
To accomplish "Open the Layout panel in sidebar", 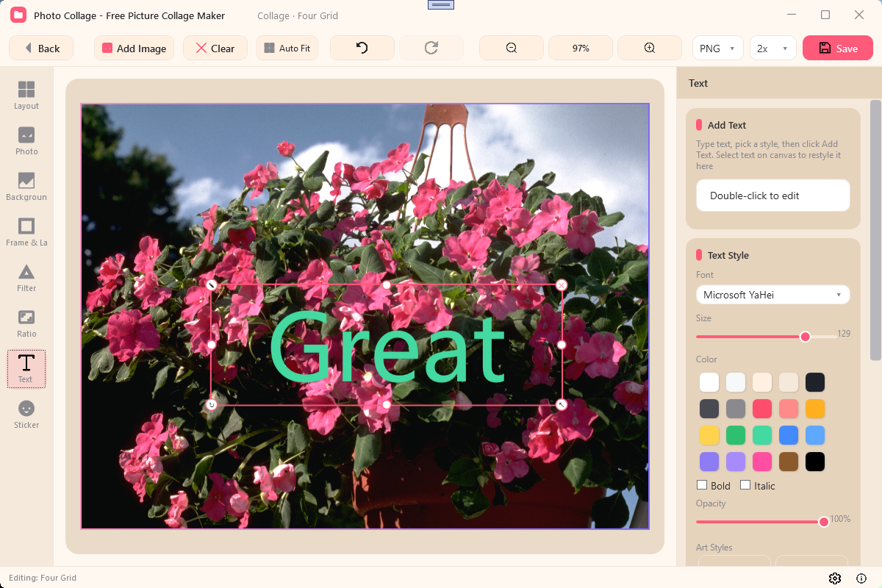I will [26, 96].
